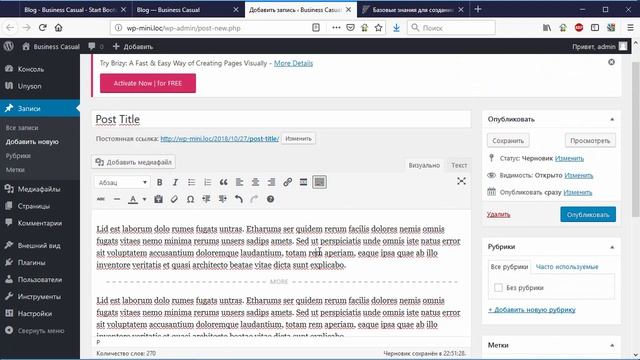Screen dimensions: 640x360
Task: Focus the Post Title input field
Action: [x=281, y=119]
